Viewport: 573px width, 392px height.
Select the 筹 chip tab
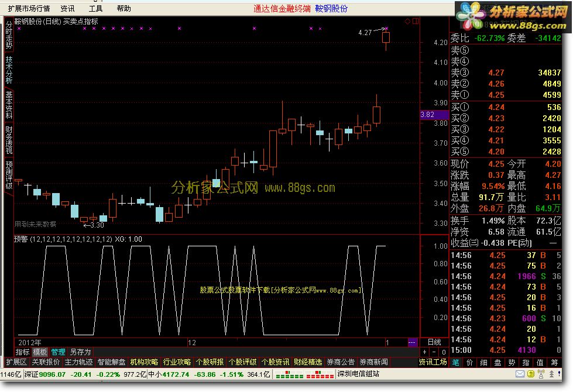(554, 362)
